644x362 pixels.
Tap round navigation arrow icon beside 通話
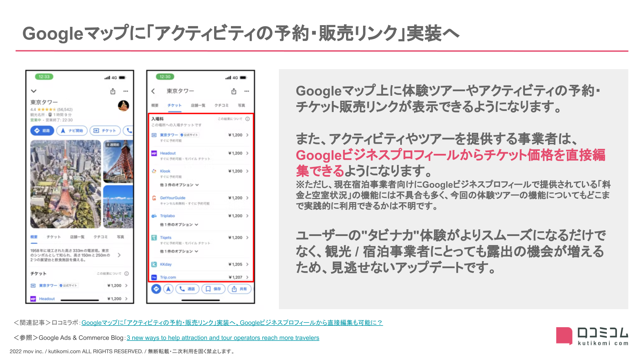[168, 289]
